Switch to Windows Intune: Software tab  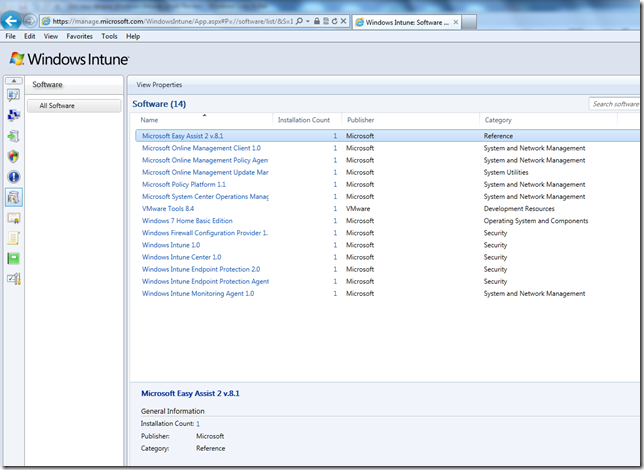click(407, 22)
